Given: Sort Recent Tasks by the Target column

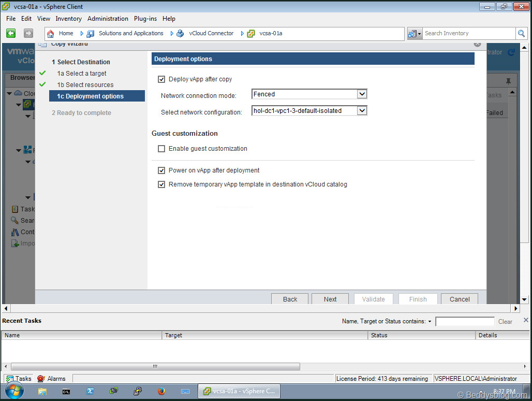Looking at the screenshot, I should [264, 335].
